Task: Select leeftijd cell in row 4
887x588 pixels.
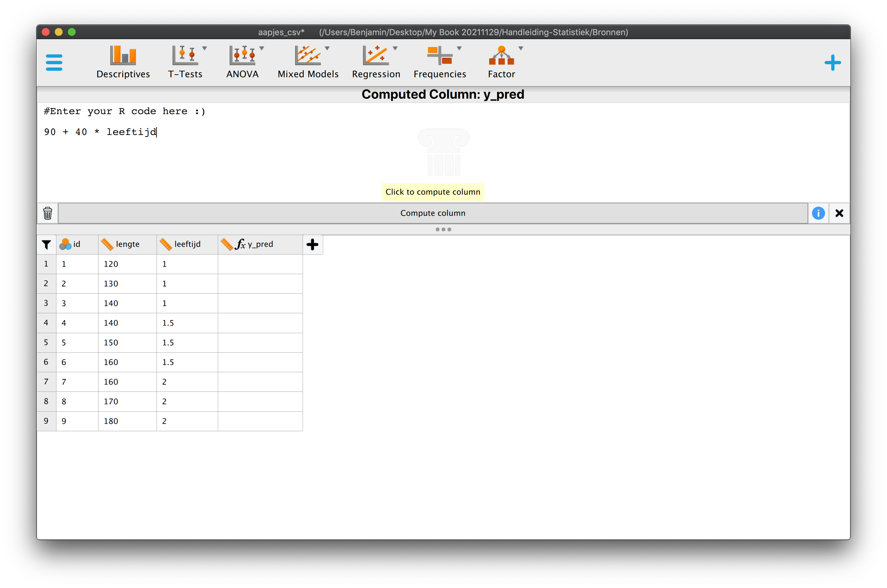Action: pos(187,323)
